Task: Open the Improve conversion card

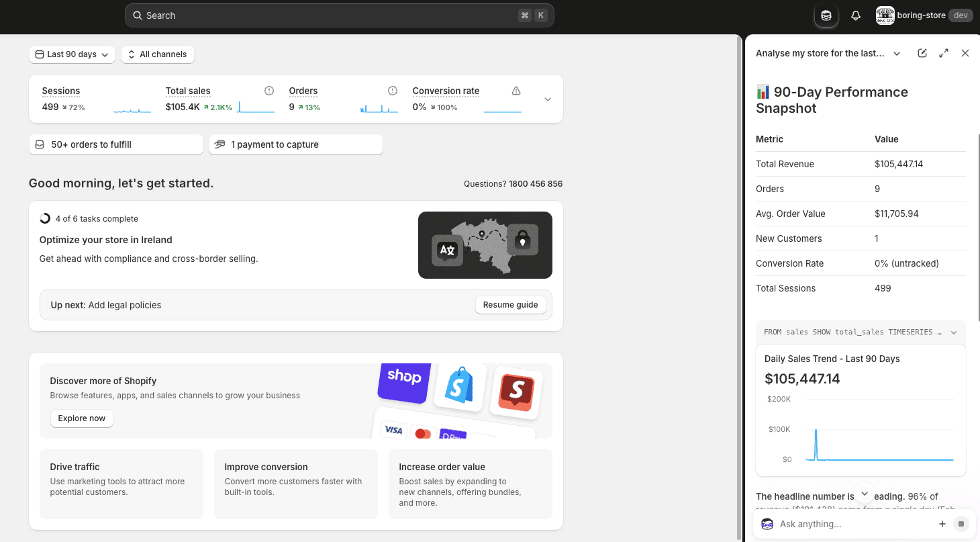Action: click(296, 484)
